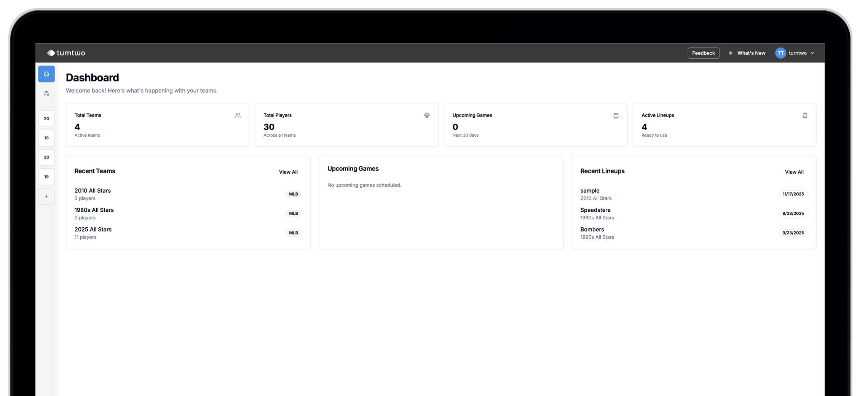Open the What's New menu item
The image size is (868, 396).
pos(751,53)
